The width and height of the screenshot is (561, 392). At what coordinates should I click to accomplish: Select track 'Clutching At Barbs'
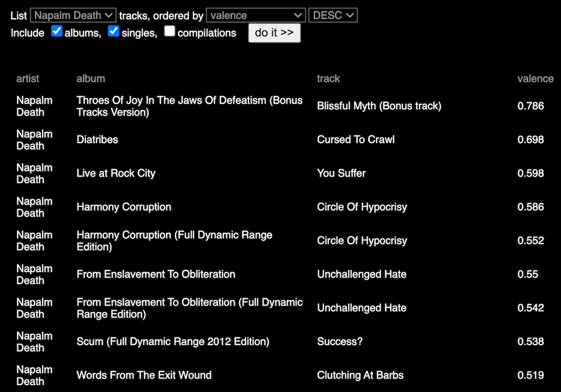360,375
